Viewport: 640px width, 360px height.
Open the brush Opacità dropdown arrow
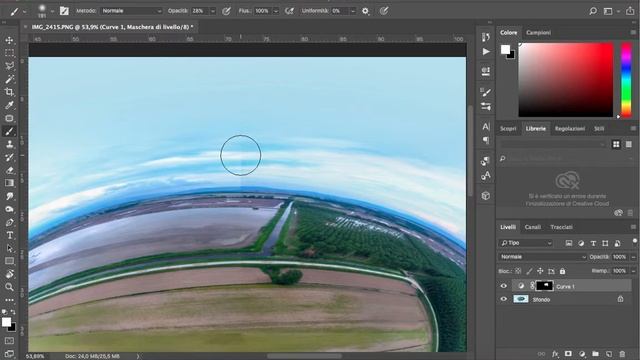(213, 11)
